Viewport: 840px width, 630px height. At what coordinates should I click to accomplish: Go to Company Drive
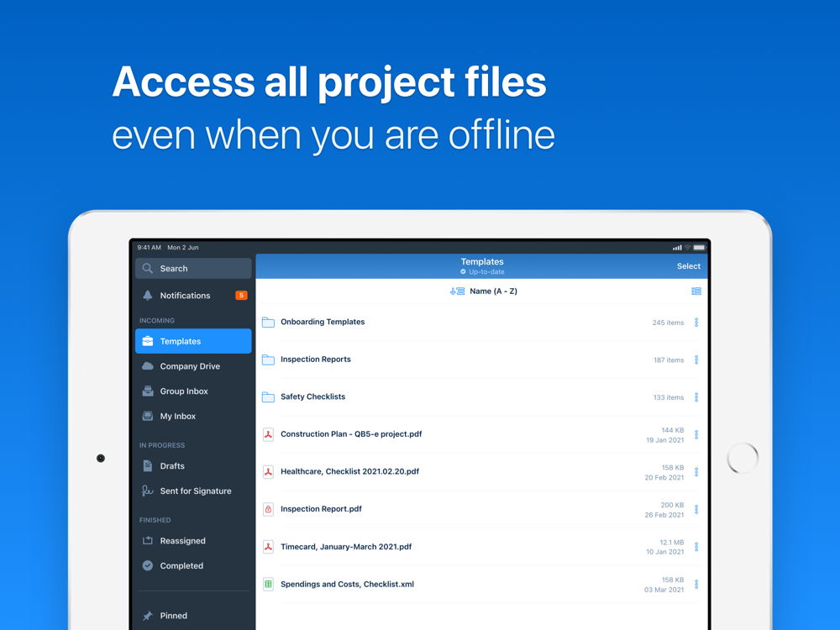click(x=193, y=366)
